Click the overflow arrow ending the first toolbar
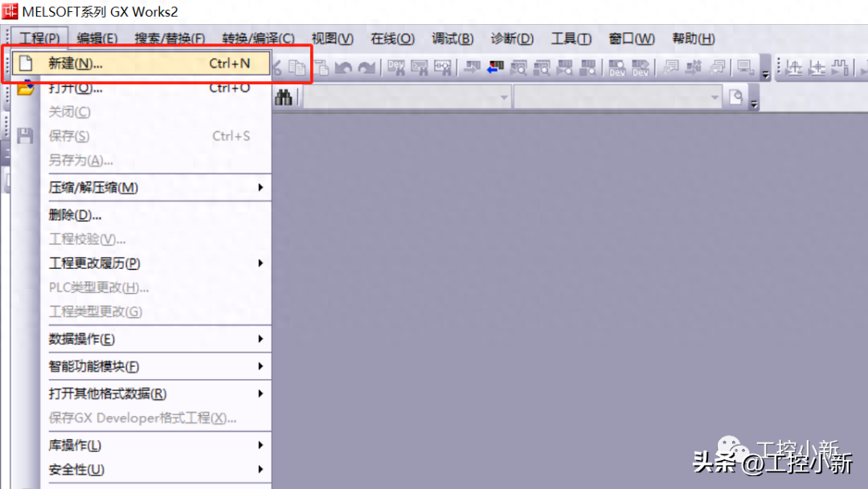 click(x=765, y=73)
